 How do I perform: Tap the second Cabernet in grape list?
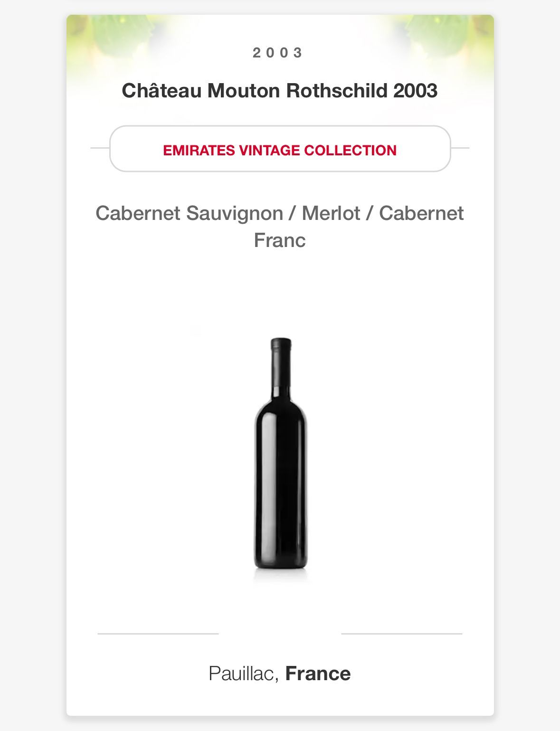pyautogui.click(x=421, y=213)
